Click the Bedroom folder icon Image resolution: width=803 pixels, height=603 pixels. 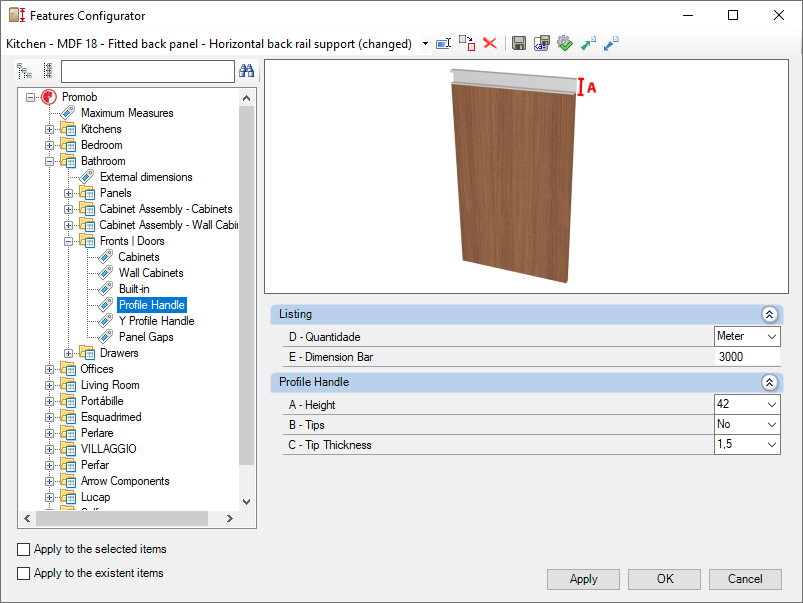tap(68, 145)
